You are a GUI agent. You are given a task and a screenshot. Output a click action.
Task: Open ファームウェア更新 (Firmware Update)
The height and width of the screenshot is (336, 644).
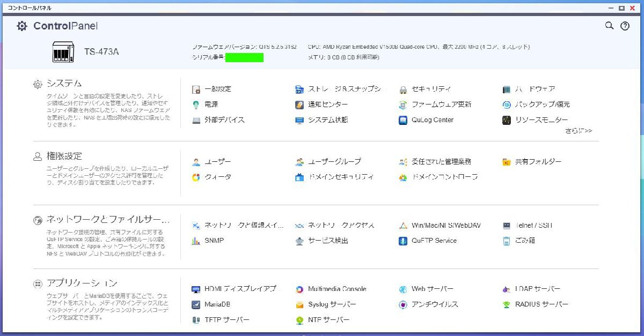(435, 104)
